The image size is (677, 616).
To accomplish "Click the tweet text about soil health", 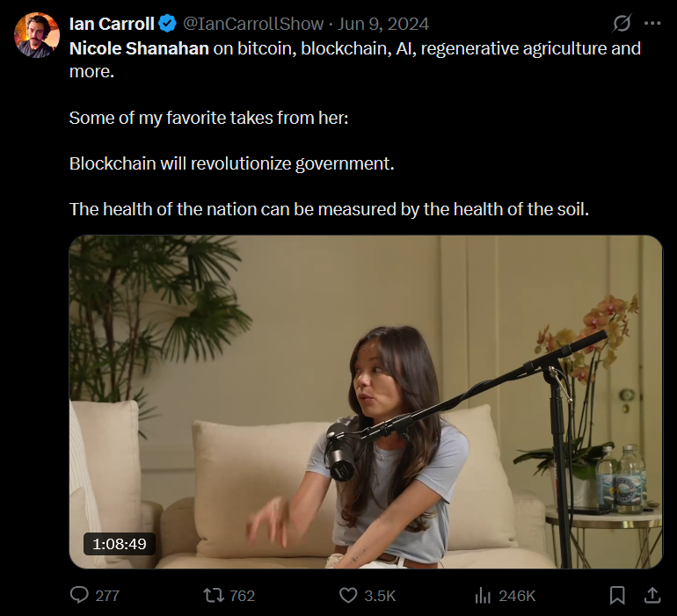I will coord(328,209).
